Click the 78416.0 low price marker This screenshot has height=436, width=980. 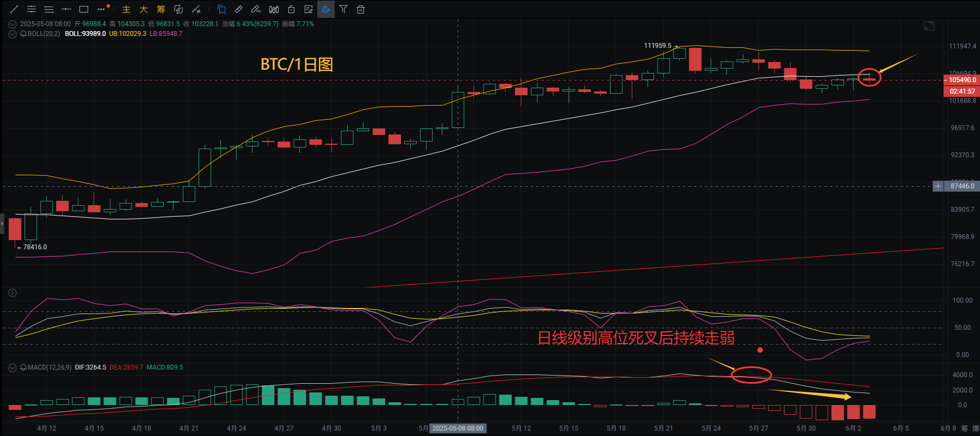pyautogui.click(x=35, y=247)
